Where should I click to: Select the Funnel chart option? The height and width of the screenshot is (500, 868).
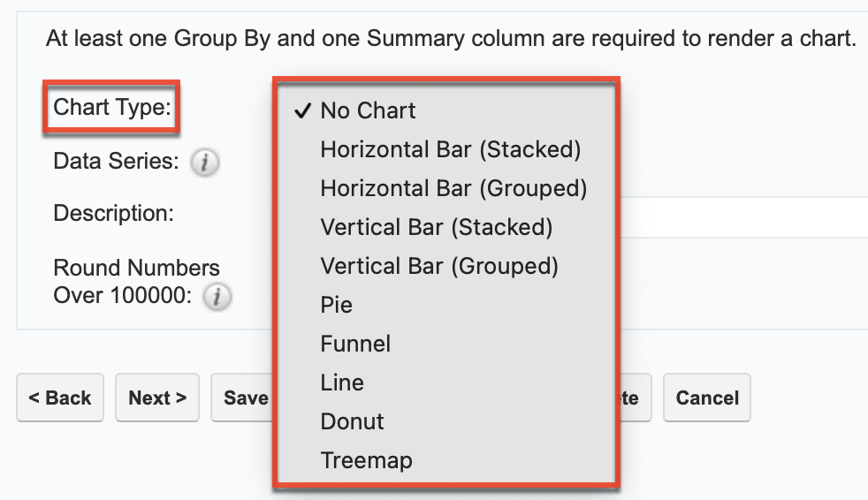coord(355,344)
